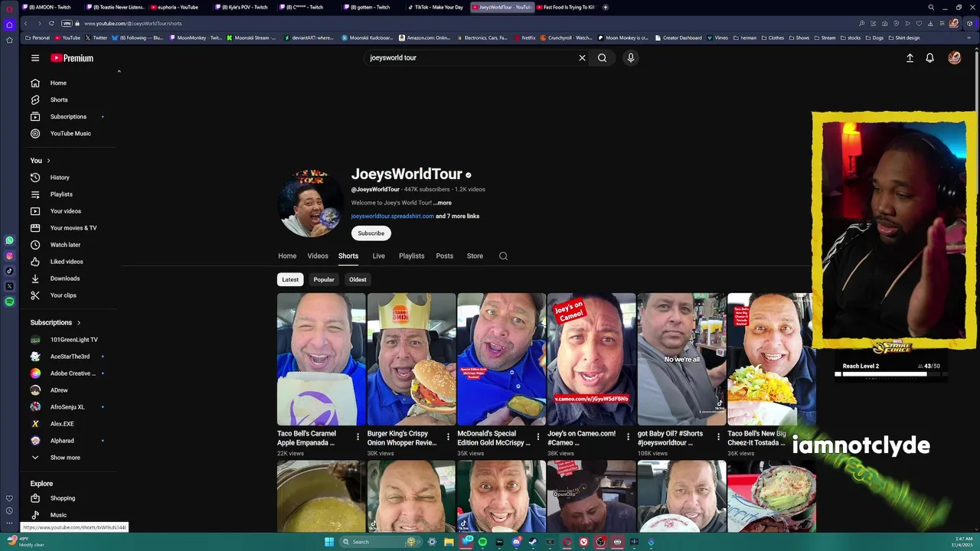Click the YouTube Premium logo

point(72,58)
